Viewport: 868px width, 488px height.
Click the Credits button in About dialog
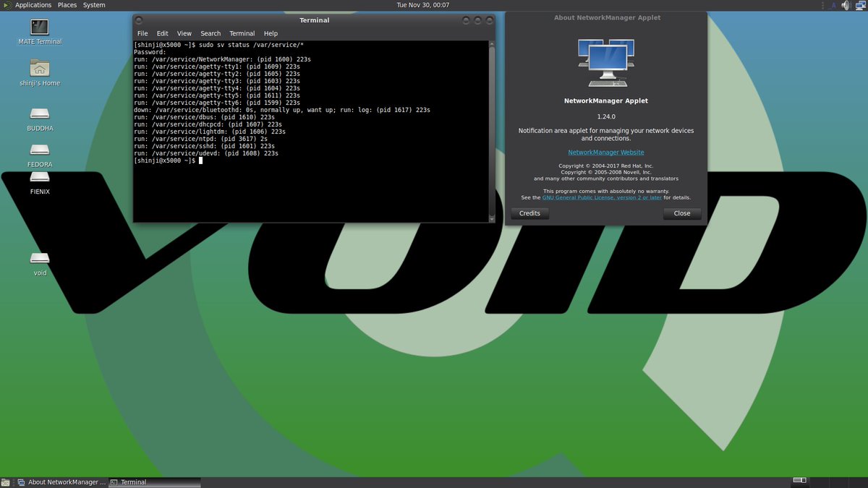coord(530,213)
